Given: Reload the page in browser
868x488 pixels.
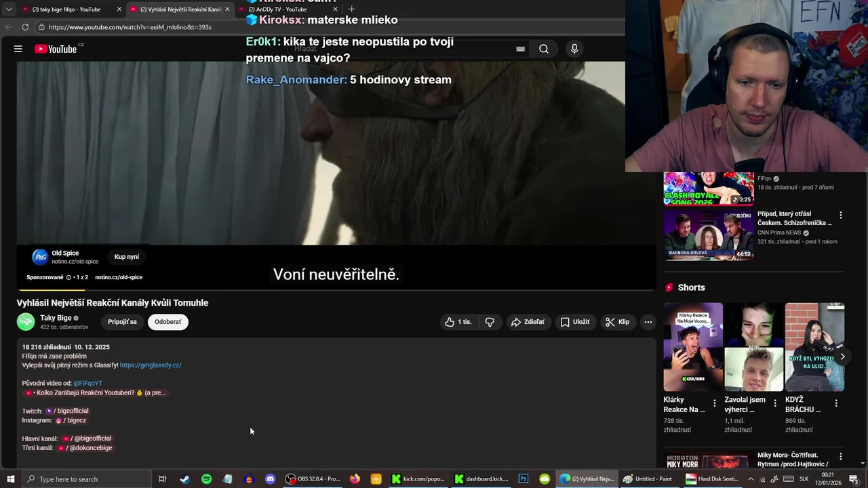Looking at the screenshot, I should pyautogui.click(x=25, y=27).
